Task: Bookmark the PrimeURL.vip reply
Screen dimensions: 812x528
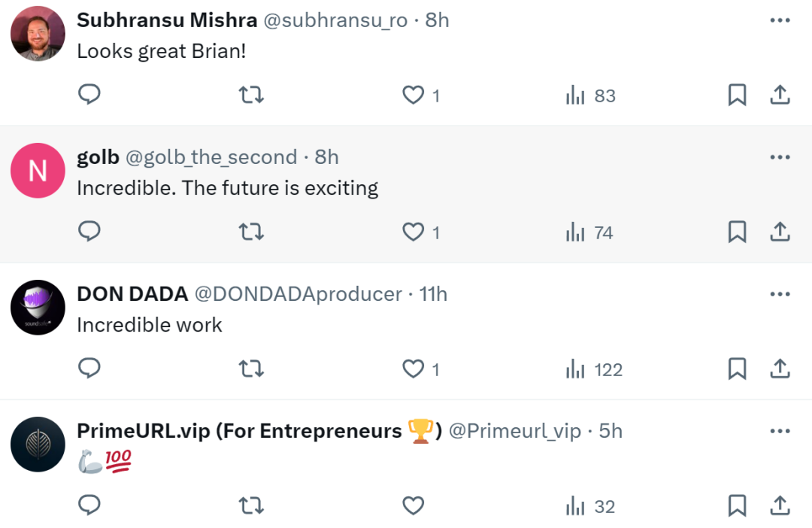Action: pos(737,506)
